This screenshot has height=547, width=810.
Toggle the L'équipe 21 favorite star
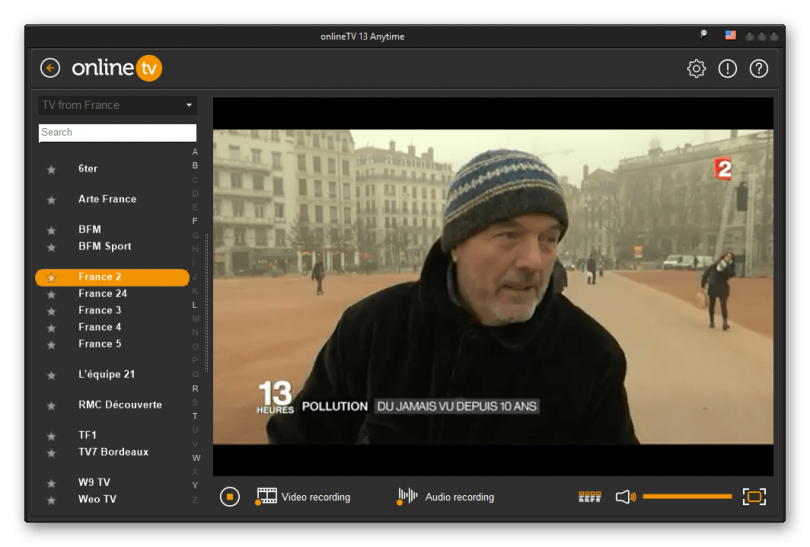51,376
